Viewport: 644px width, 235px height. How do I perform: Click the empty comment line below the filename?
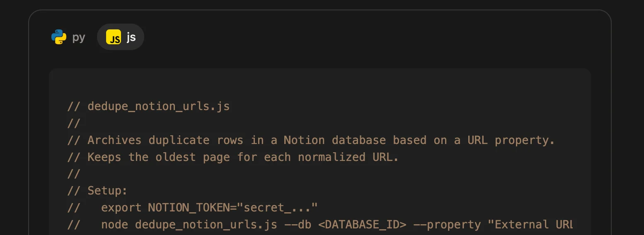(x=74, y=123)
